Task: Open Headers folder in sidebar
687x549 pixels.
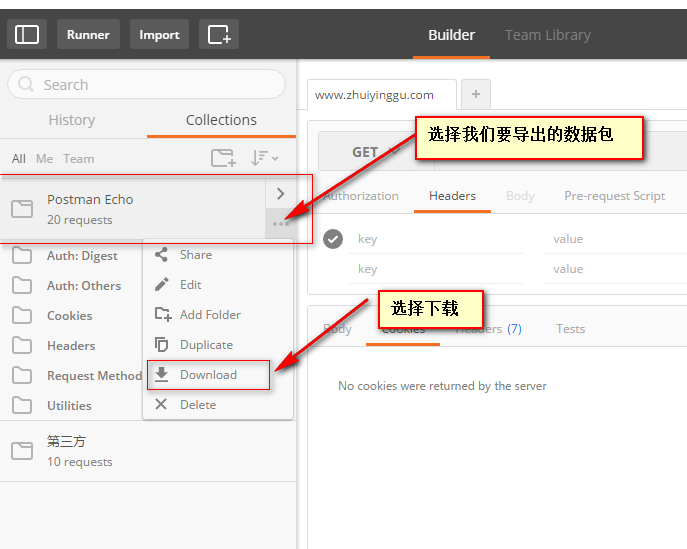Action: point(71,346)
